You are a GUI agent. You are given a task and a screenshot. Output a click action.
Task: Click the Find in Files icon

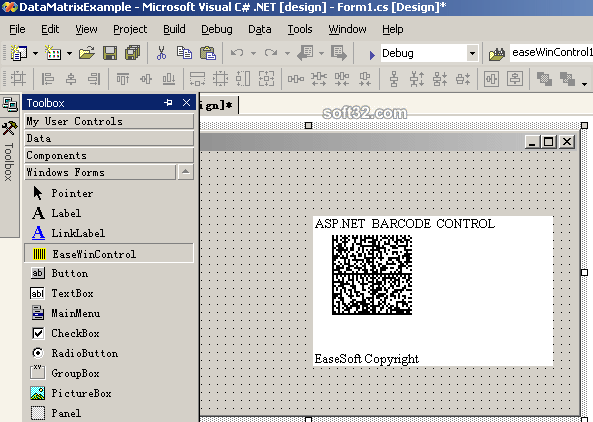coord(497,54)
